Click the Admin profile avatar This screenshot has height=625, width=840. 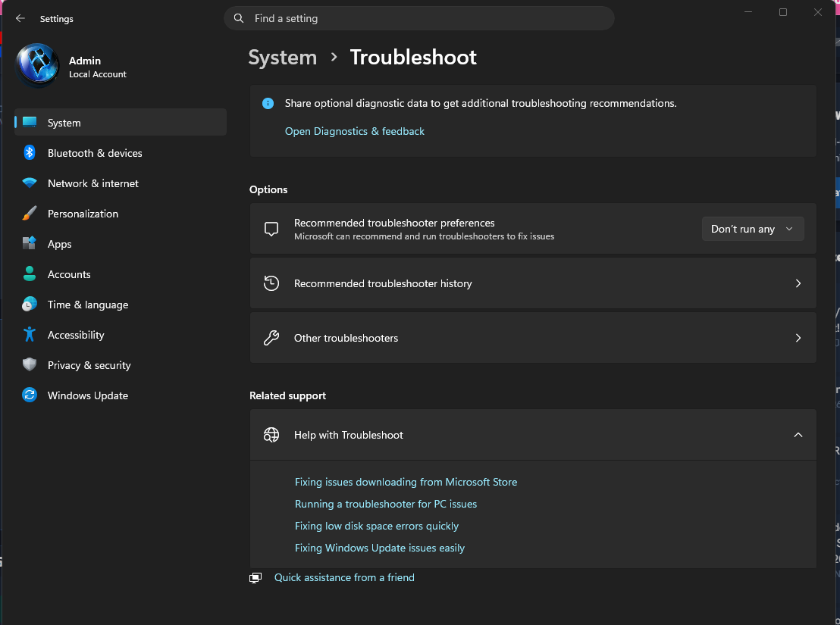[x=37, y=65]
